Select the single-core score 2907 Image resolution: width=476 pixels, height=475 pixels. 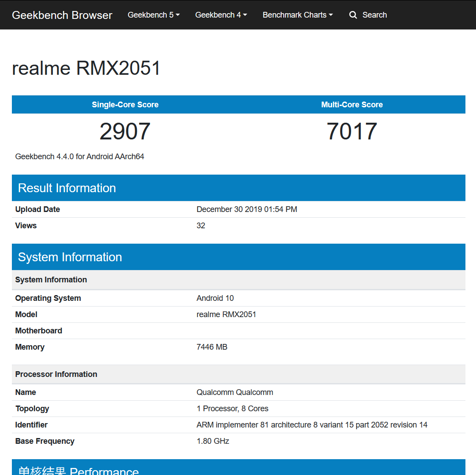(x=125, y=131)
